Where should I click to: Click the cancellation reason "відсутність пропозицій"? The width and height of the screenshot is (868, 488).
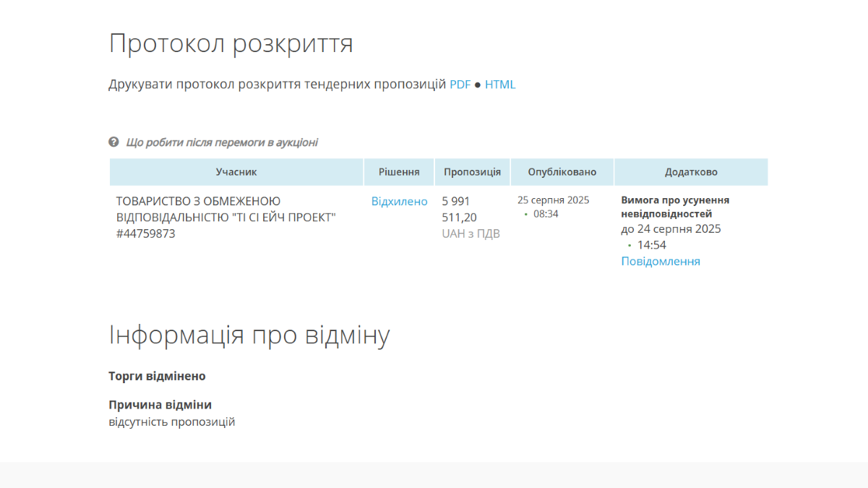[x=172, y=421]
